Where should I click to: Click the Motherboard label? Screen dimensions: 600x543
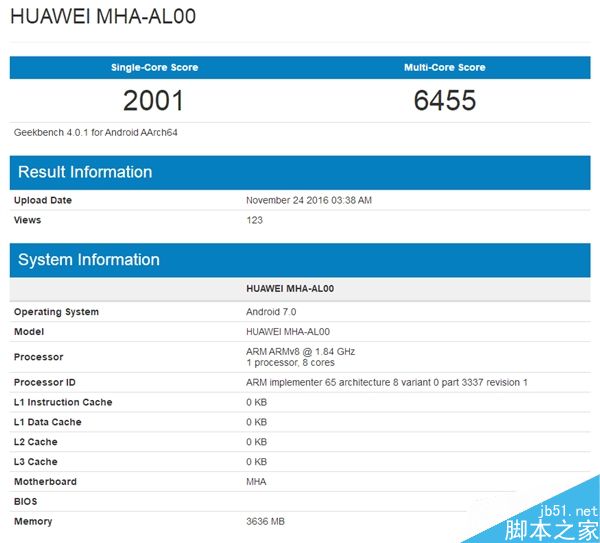(45, 482)
